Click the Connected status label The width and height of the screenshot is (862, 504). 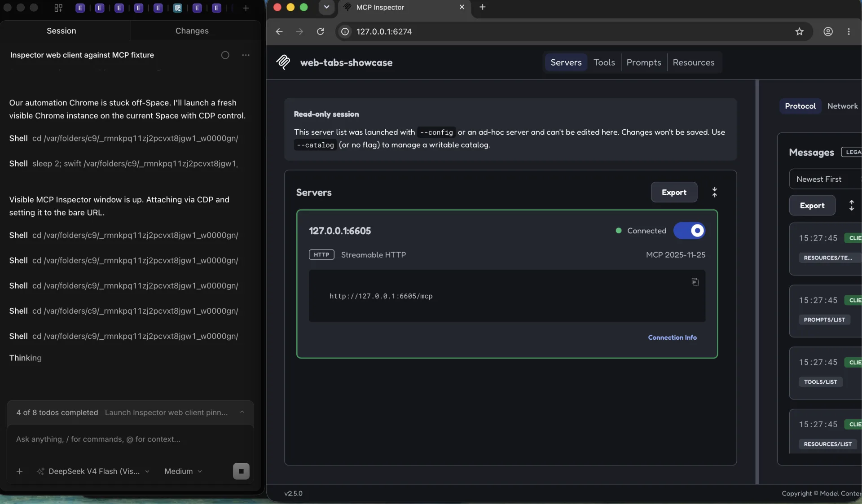[646, 231]
